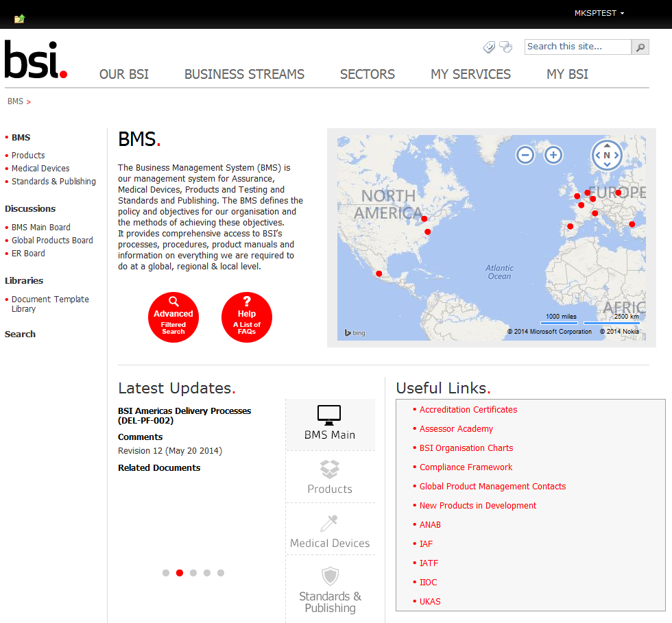Zoom out the map with minus icon
Viewport: 672px width, 623px height.
[525, 155]
